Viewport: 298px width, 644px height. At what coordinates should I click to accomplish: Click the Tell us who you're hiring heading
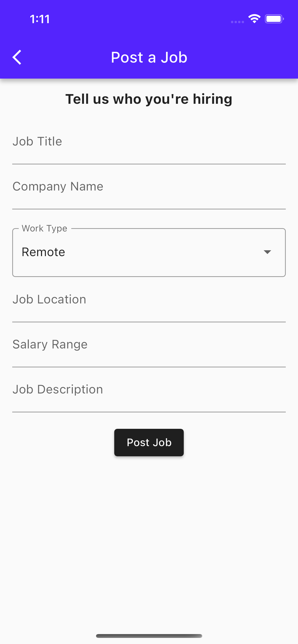149,99
